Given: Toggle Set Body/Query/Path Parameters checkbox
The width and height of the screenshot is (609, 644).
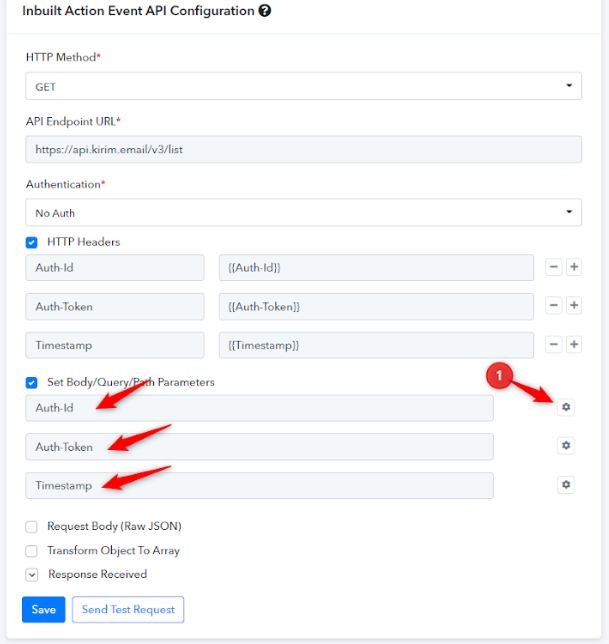Looking at the screenshot, I should (x=32, y=383).
